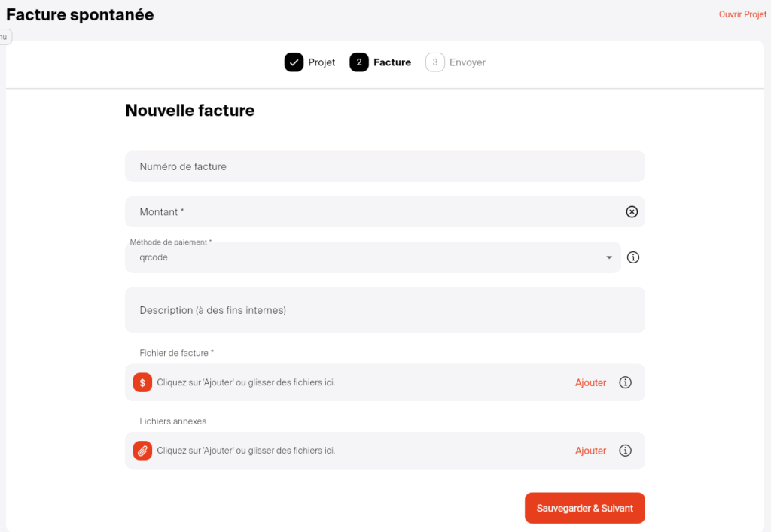Click the Description internal notes field
The height and width of the screenshot is (532, 771).
(x=384, y=310)
